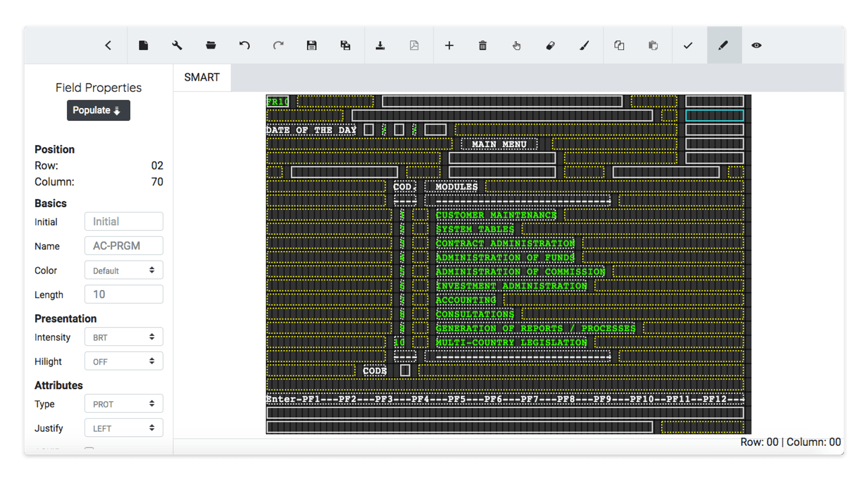Navigate back with the left chevron
Image resolution: width=868 pixels, height=480 pixels.
[108, 46]
